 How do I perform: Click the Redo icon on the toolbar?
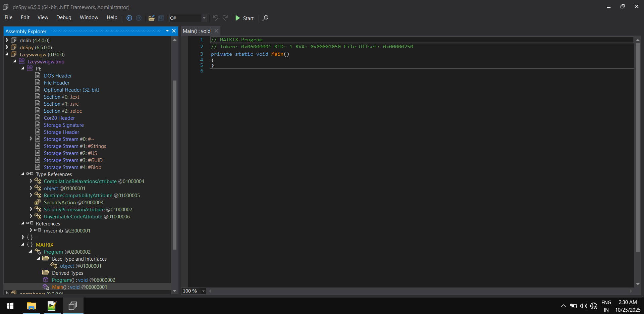point(225,18)
